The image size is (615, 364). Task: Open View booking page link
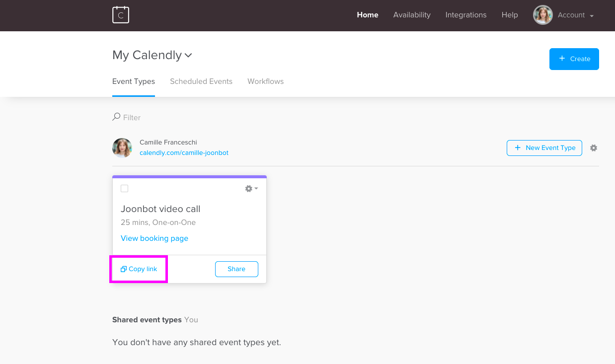tap(154, 238)
